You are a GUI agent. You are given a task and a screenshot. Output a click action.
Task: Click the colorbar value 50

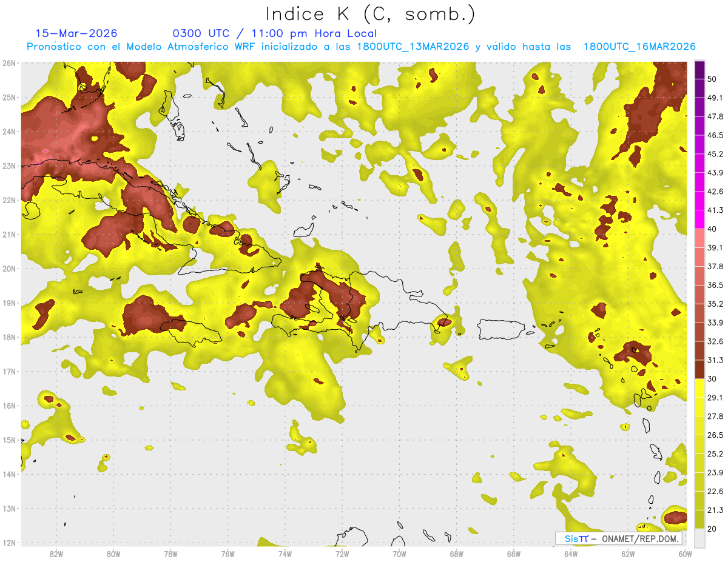[712, 79]
